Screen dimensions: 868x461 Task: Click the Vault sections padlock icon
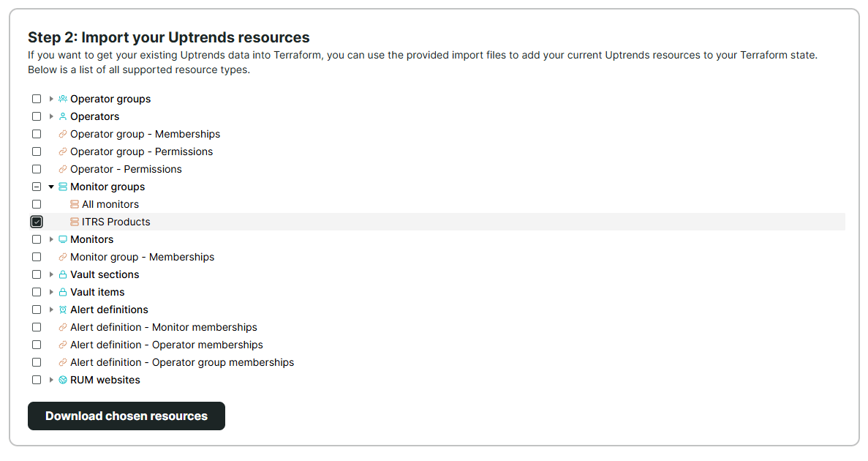tap(63, 274)
